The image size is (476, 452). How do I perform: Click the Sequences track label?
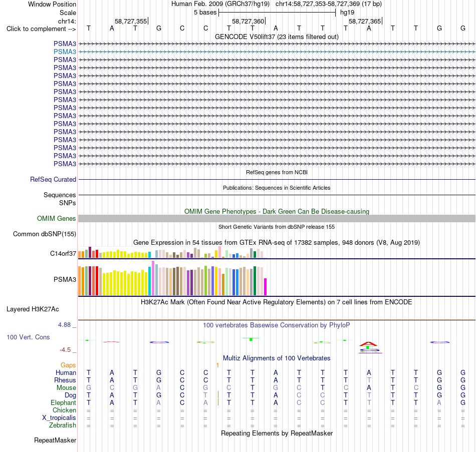pos(60,195)
